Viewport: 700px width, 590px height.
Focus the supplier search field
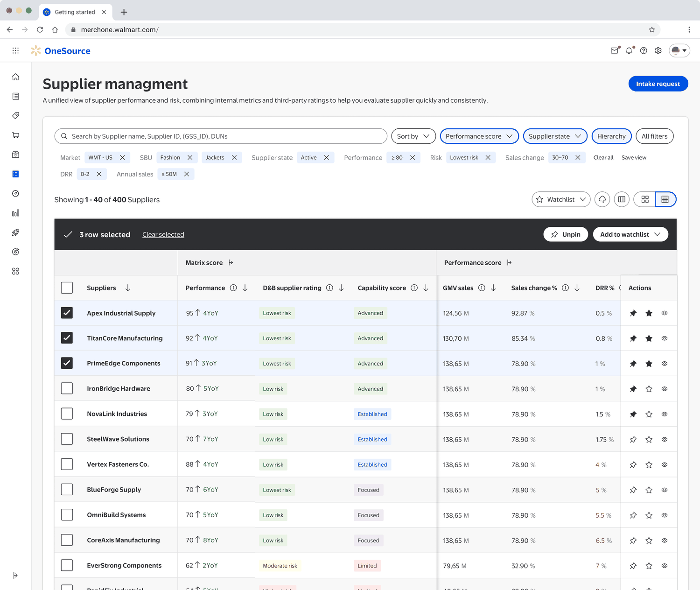point(221,136)
